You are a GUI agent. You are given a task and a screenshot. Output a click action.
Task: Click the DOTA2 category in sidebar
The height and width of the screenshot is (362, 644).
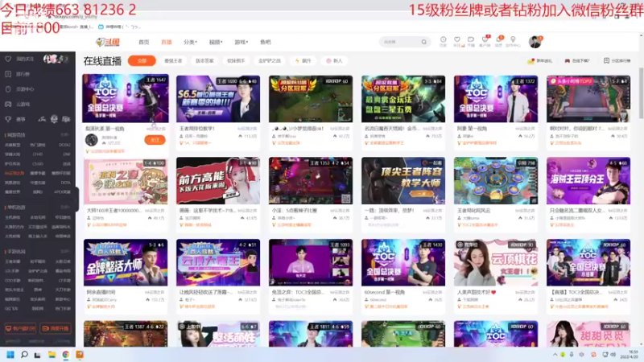click(x=64, y=145)
